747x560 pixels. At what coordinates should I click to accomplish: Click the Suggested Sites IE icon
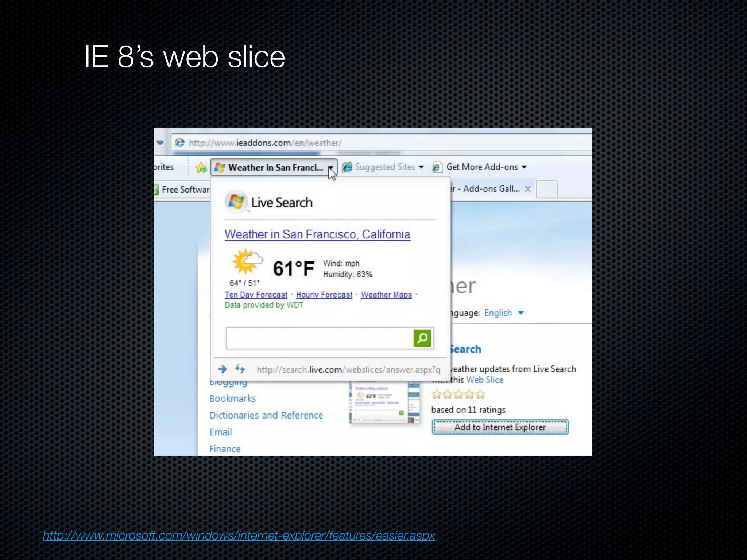click(x=347, y=167)
